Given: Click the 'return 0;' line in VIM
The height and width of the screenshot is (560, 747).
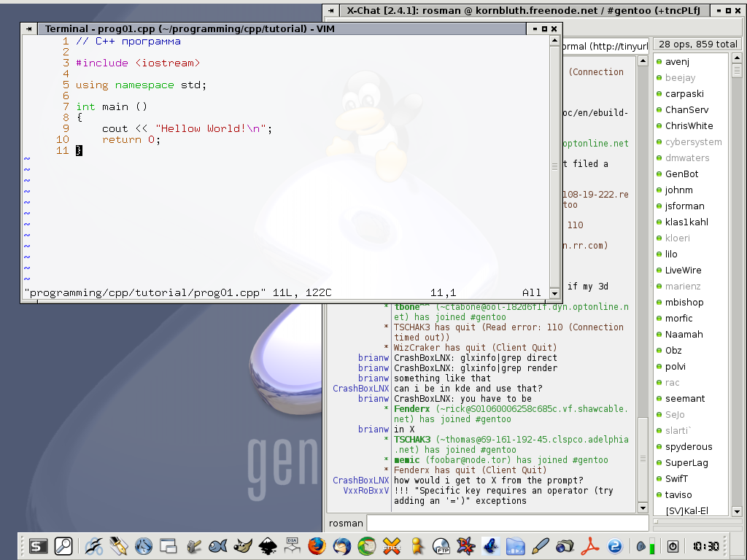Looking at the screenshot, I should (x=131, y=139).
